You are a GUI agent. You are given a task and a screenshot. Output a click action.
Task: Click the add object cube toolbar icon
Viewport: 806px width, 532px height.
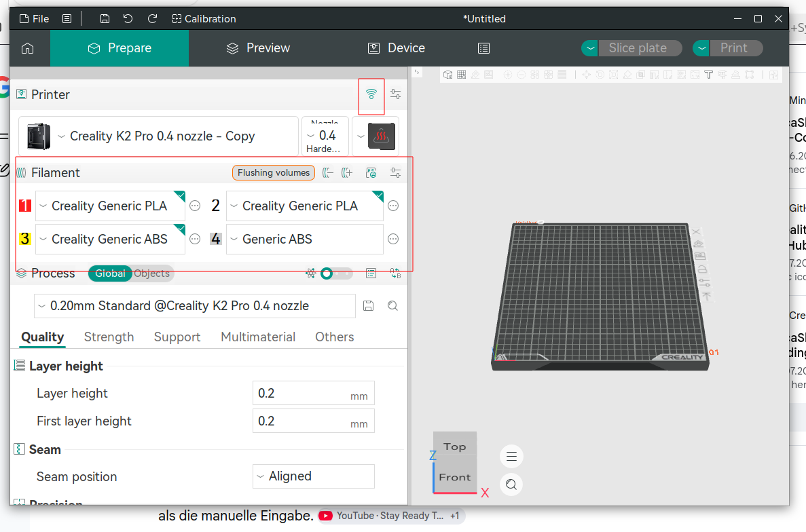click(447, 75)
